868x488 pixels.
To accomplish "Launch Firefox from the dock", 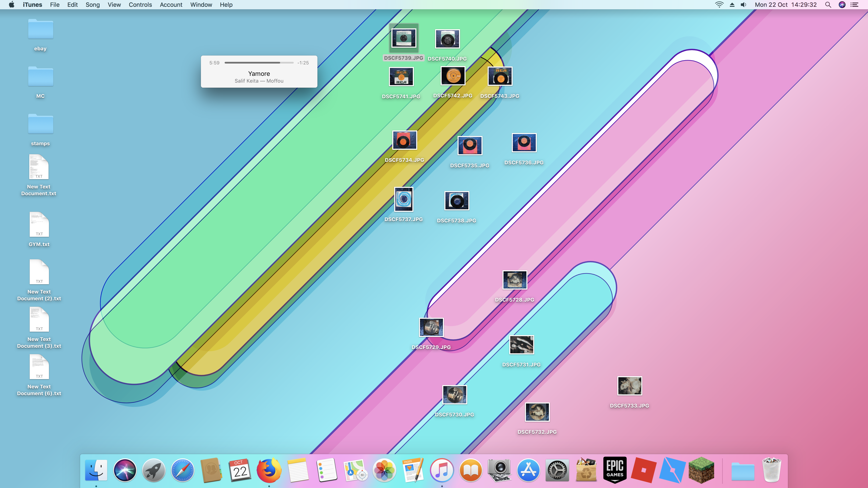I will (269, 470).
